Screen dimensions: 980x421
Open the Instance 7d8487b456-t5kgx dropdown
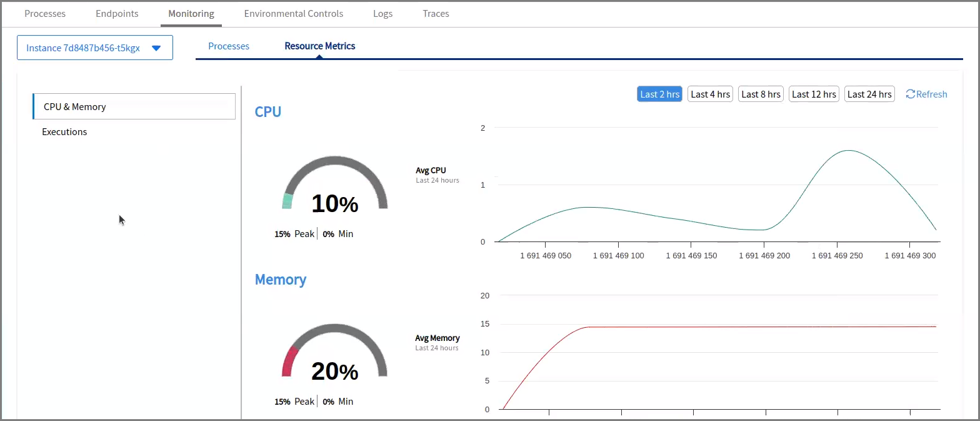point(94,48)
